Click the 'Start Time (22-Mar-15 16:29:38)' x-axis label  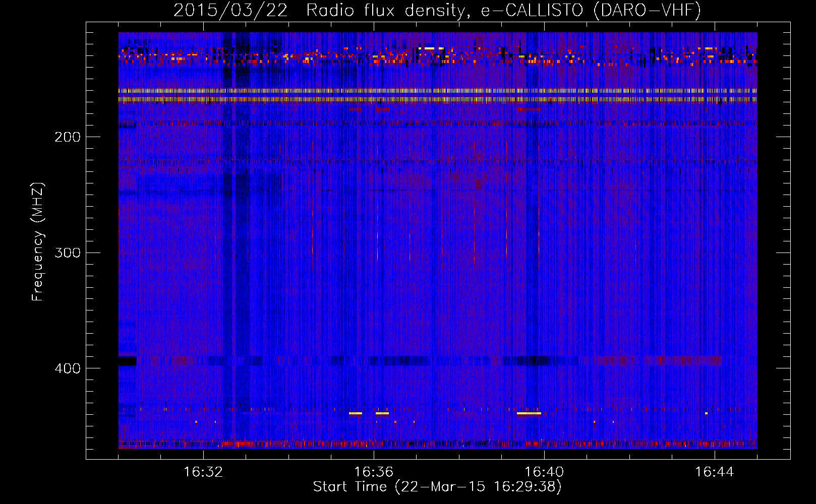pyautogui.click(x=437, y=487)
